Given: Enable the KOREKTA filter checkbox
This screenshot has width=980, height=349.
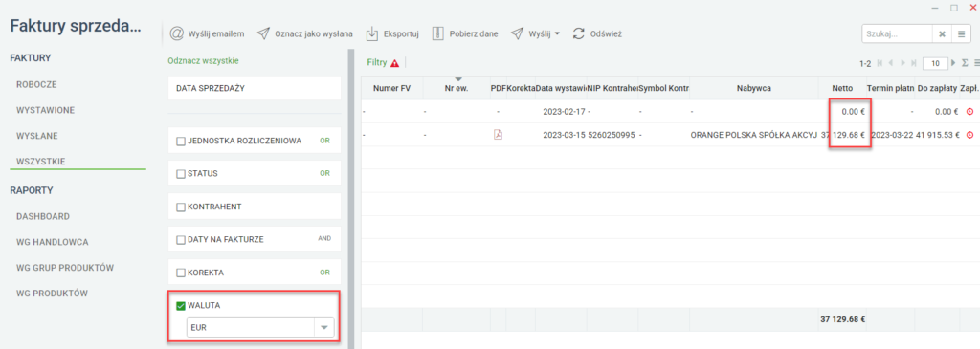Looking at the screenshot, I should point(181,273).
